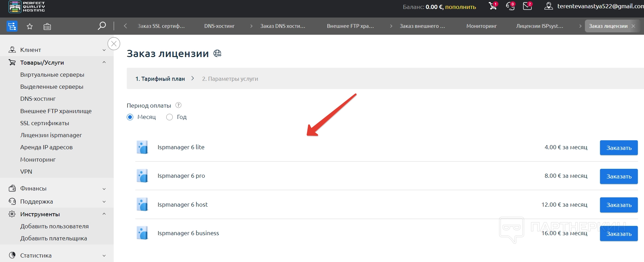
Task: Click the 12.00 € за месяц price
Action: [564, 205]
